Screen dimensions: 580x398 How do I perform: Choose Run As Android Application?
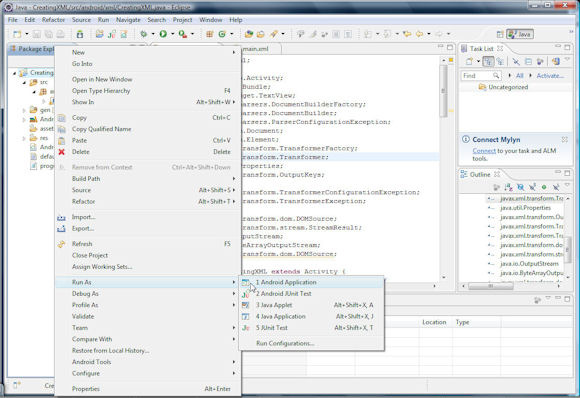pyautogui.click(x=311, y=282)
